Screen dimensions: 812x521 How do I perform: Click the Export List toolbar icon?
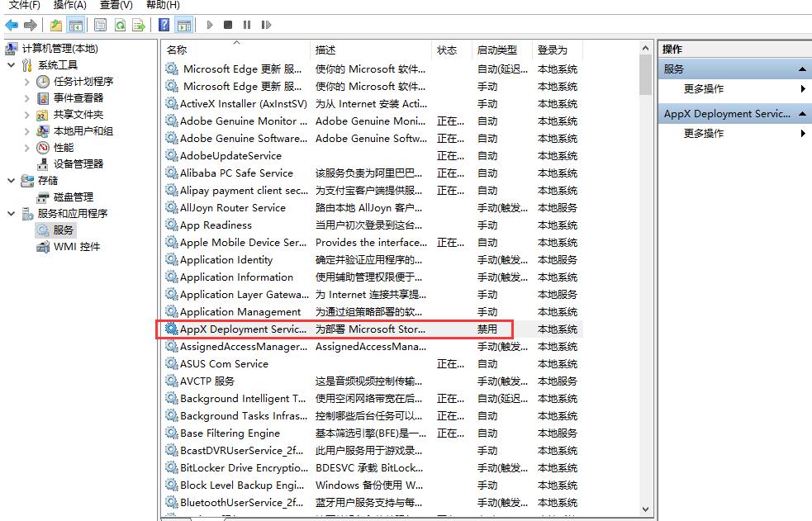[139, 25]
